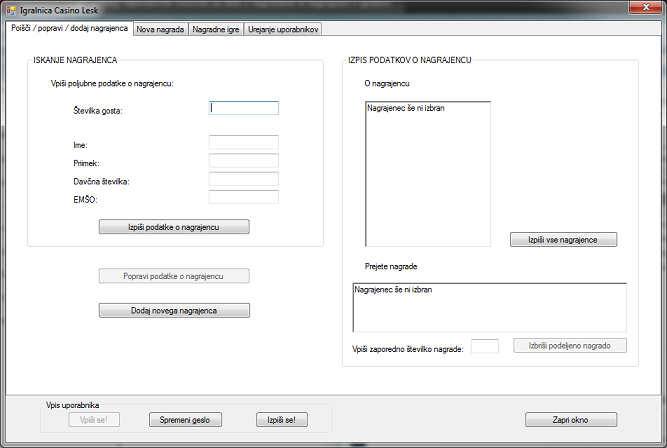The height and width of the screenshot is (448, 667).
Task: Select the Prejete nagrade list area
Action: [x=489, y=306]
